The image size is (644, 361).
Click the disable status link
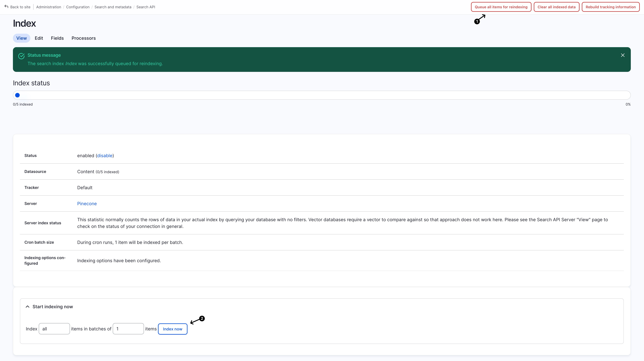coord(105,156)
